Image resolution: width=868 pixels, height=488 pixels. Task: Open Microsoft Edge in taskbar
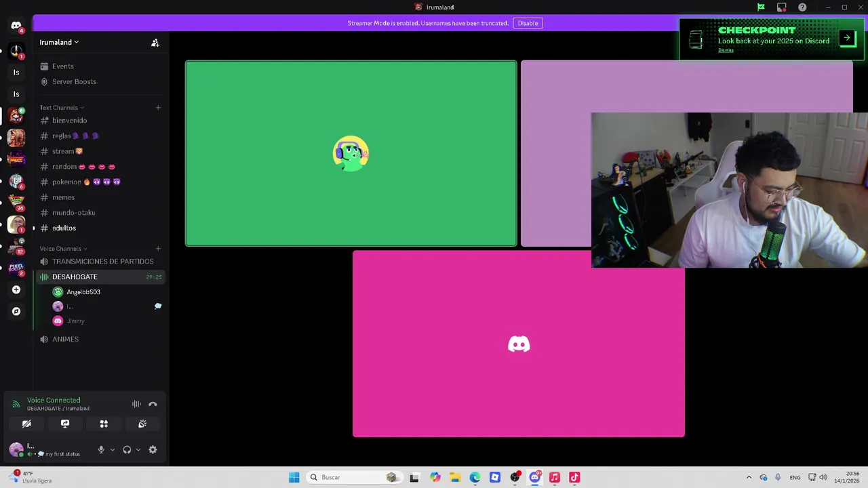tap(475, 477)
